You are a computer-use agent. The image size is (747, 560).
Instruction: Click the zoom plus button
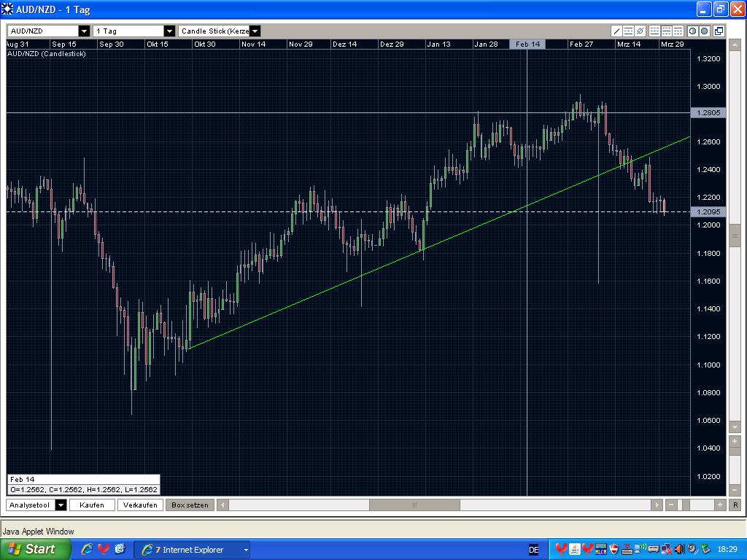click(720, 505)
